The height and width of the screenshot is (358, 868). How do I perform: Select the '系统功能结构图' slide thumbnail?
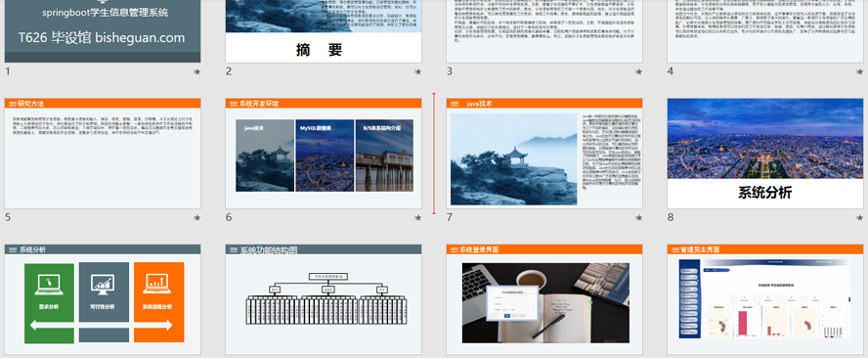click(324, 300)
